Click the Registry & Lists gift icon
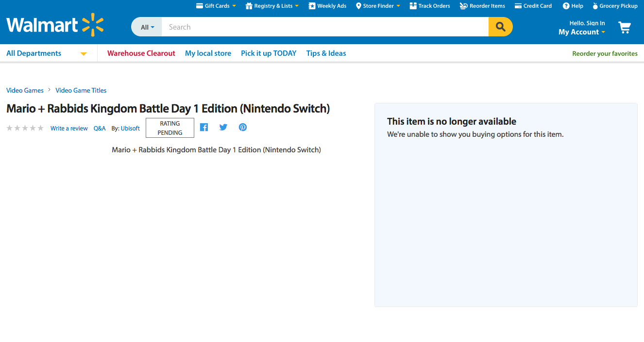644x342 pixels. pos(249,6)
